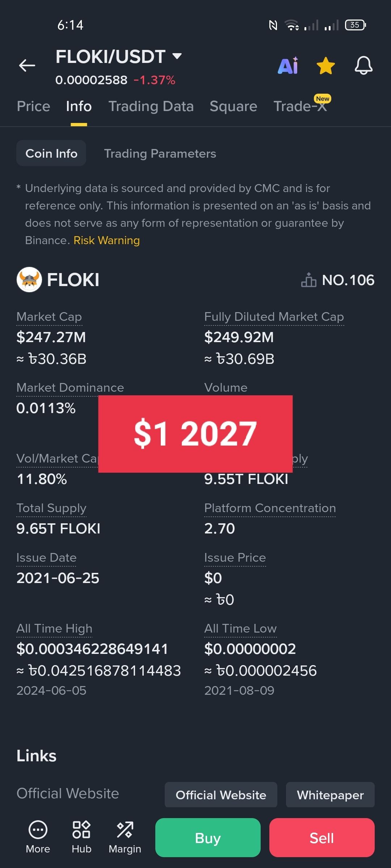Image resolution: width=391 pixels, height=868 pixels.
Task: Tap the back arrow icon
Action: (x=27, y=65)
